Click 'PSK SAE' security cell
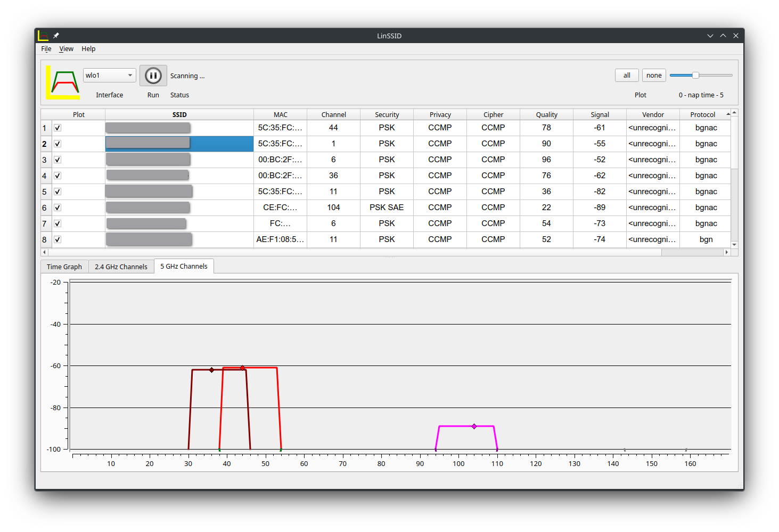The height and width of the screenshot is (532, 779). coord(387,207)
